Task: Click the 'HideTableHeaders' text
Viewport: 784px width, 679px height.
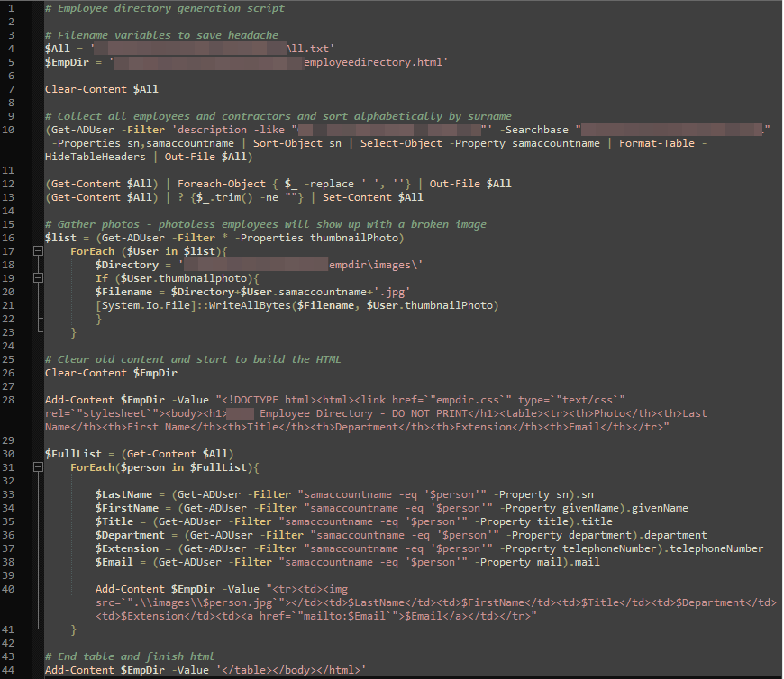Action: (x=95, y=157)
